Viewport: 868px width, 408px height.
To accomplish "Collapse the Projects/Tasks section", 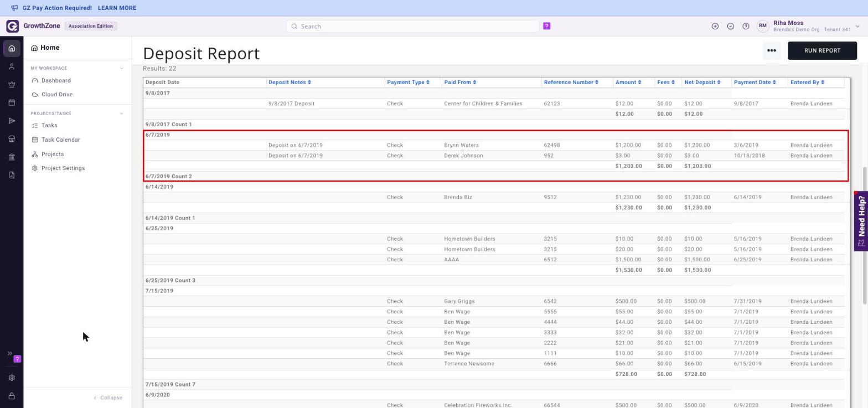I will point(121,113).
